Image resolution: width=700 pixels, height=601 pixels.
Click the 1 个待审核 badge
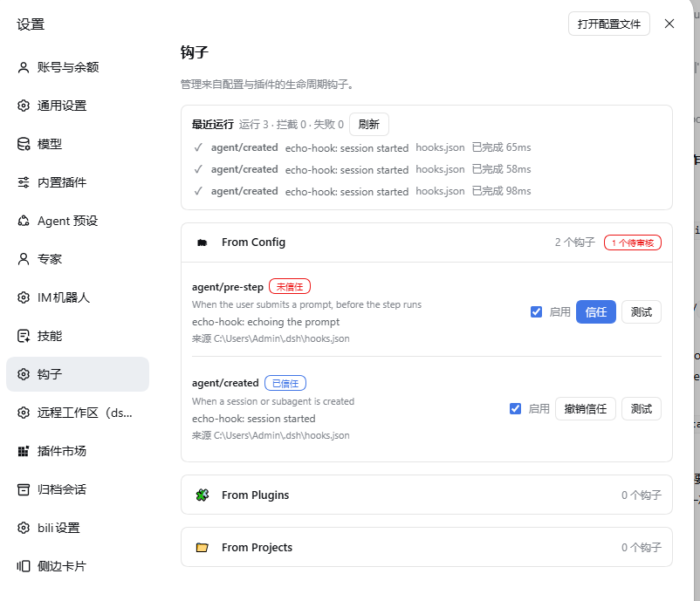pyautogui.click(x=633, y=242)
